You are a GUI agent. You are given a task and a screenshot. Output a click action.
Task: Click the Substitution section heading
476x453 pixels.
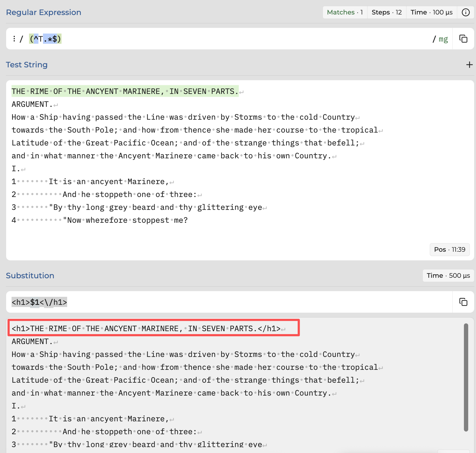tap(30, 276)
